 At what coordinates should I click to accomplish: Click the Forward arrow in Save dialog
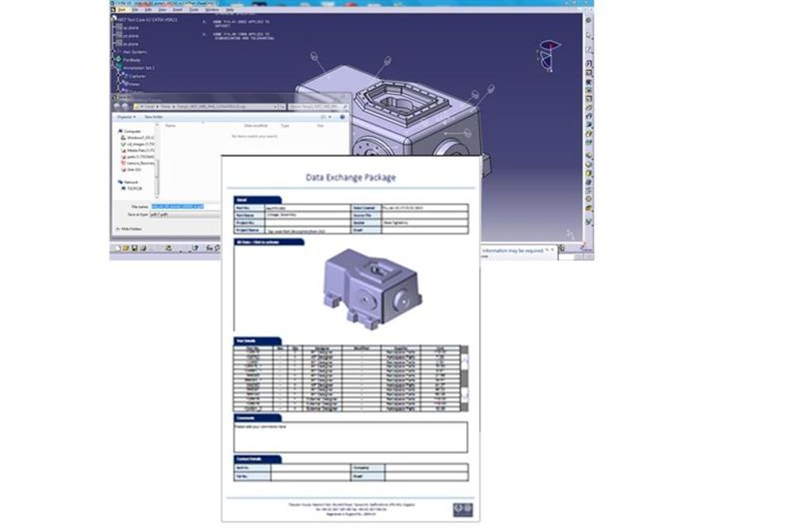click(x=125, y=107)
